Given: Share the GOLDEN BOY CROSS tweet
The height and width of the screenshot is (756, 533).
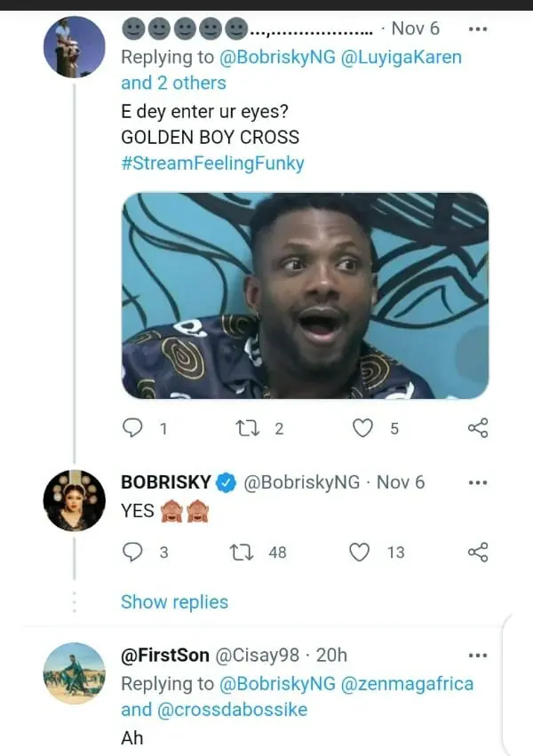Looking at the screenshot, I should [x=478, y=429].
